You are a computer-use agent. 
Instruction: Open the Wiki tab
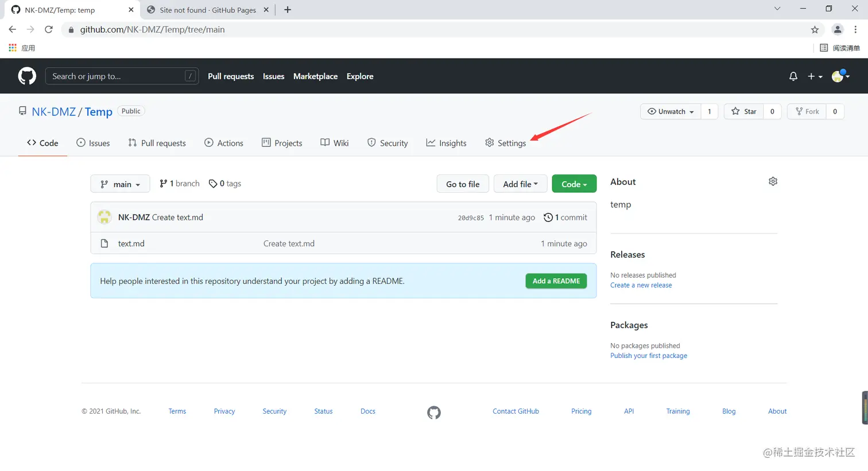point(335,143)
